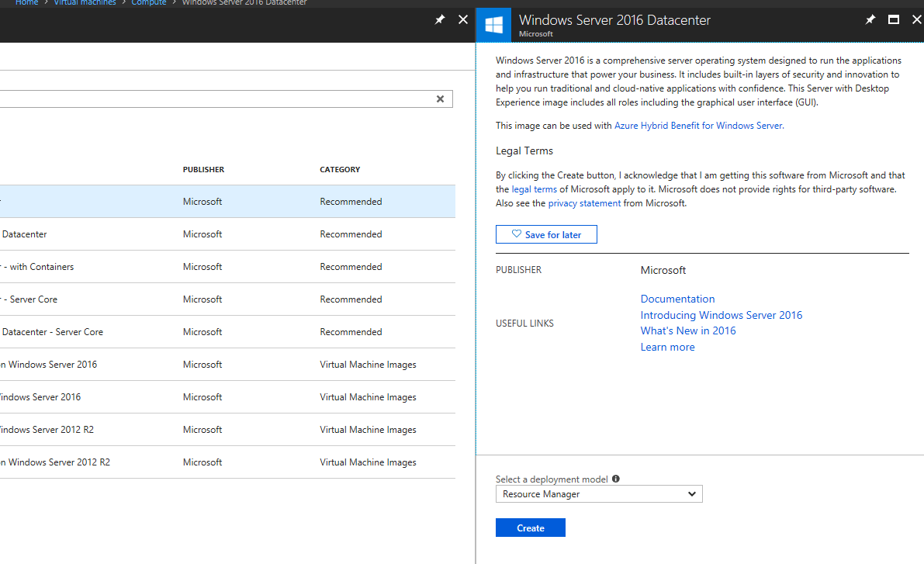Open Introducing Windows Server 2016 link
924x564 pixels.
tap(722, 315)
